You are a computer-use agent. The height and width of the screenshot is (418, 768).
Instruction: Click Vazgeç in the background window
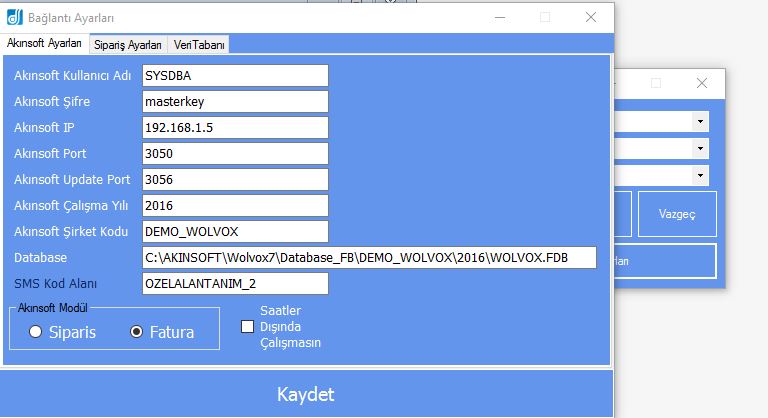[677, 214]
